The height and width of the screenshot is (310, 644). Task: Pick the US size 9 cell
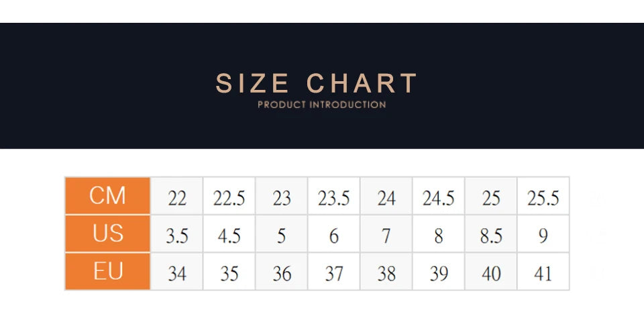click(x=543, y=234)
